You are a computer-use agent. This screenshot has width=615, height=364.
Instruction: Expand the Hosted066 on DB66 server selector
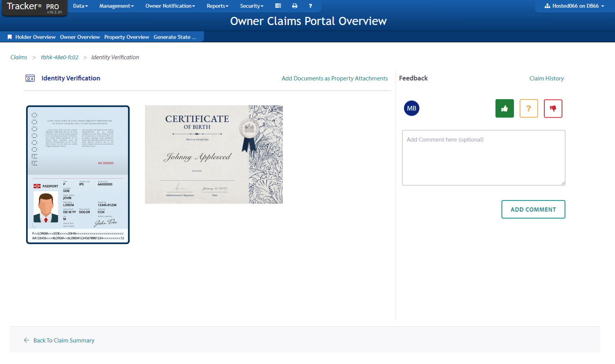click(574, 6)
